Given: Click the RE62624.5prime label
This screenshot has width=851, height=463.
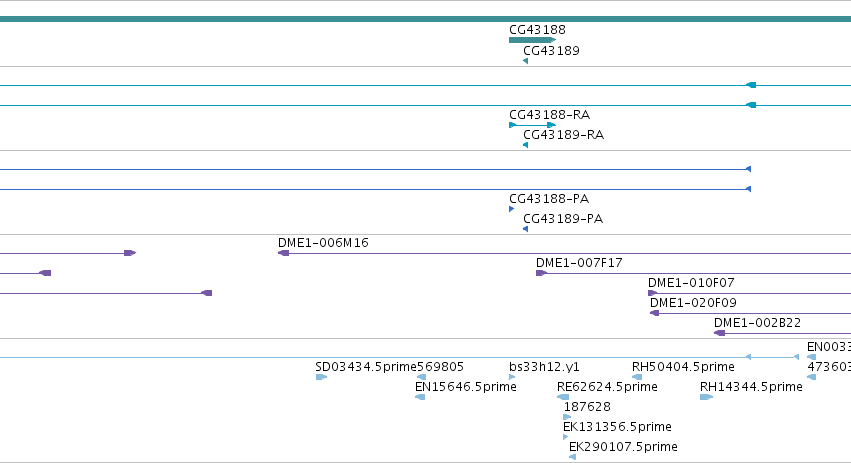Looking at the screenshot, I should (607, 387).
